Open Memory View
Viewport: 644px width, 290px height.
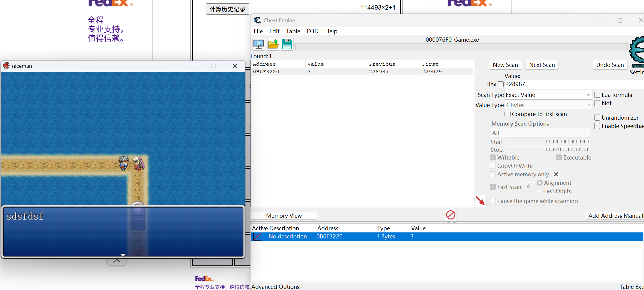point(284,216)
